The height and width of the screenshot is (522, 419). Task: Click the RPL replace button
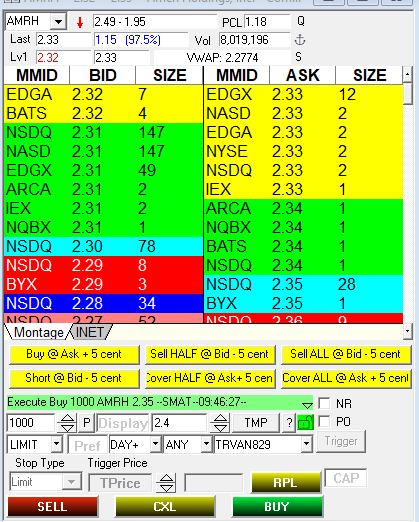pos(285,482)
